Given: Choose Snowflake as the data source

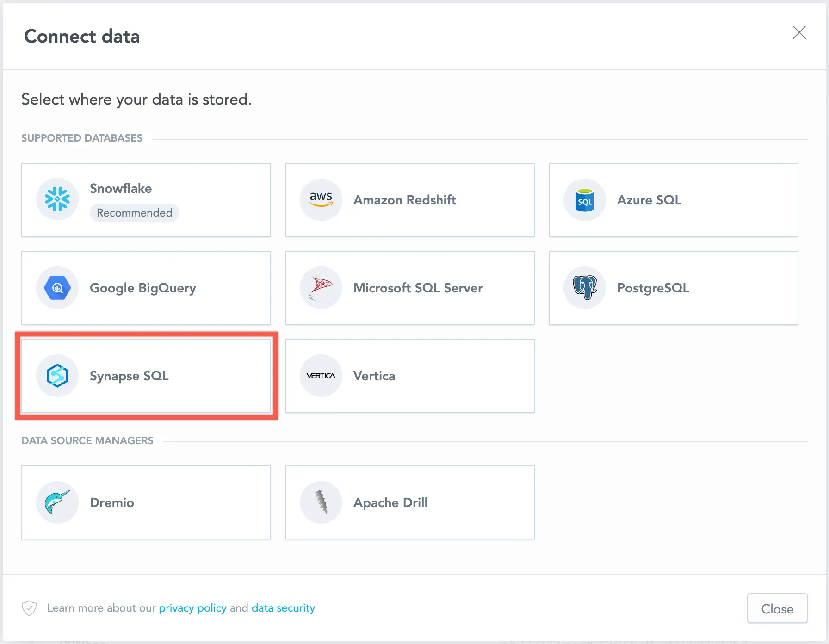Looking at the screenshot, I should pos(146,200).
